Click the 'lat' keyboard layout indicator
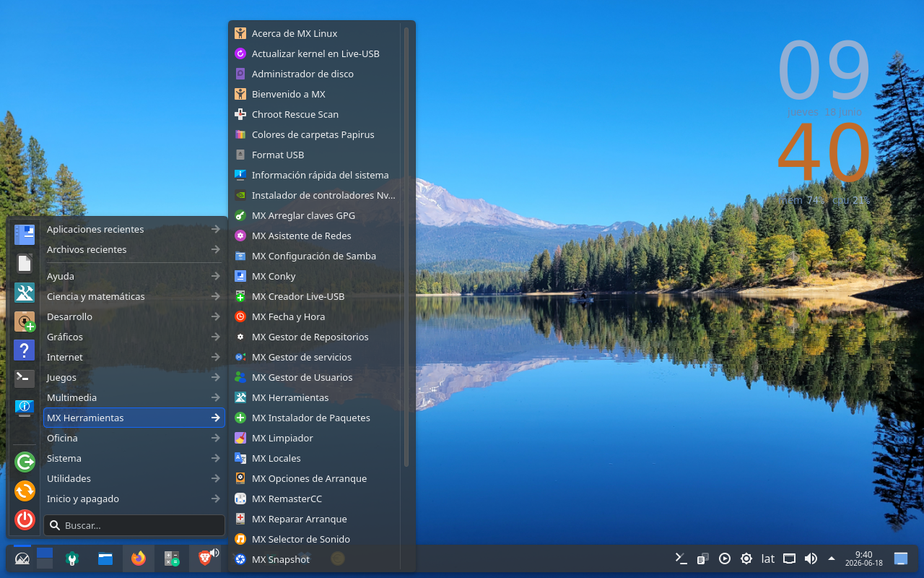The image size is (924, 578). [x=768, y=558]
